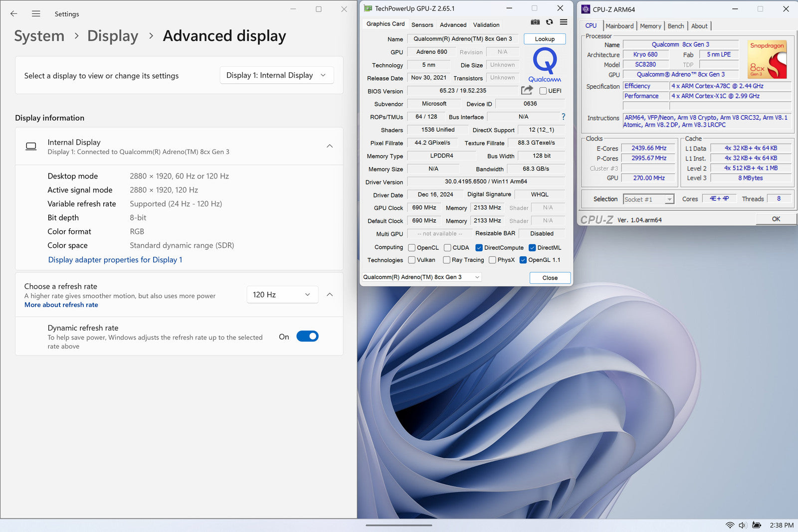Switch to the Sensors tab in GPU-Z
Image resolution: width=798 pixels, height=532 pixels.
point(422,25)
